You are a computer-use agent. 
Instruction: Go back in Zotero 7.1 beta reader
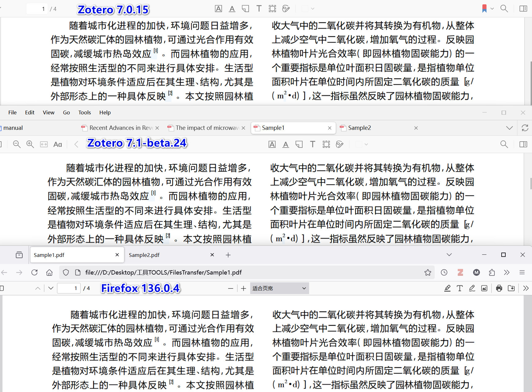point(76,144)
